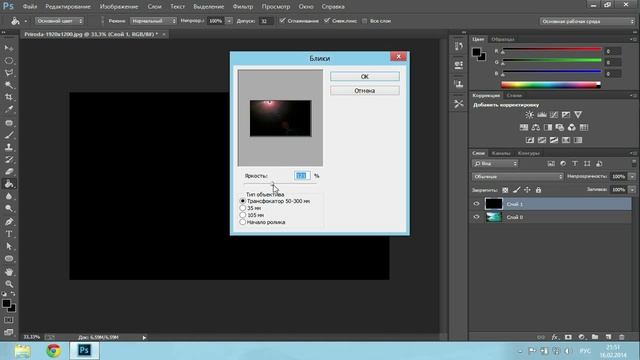The image size is (640, 360).
Task: Select the Dodge tool
Action: (9, 209)
